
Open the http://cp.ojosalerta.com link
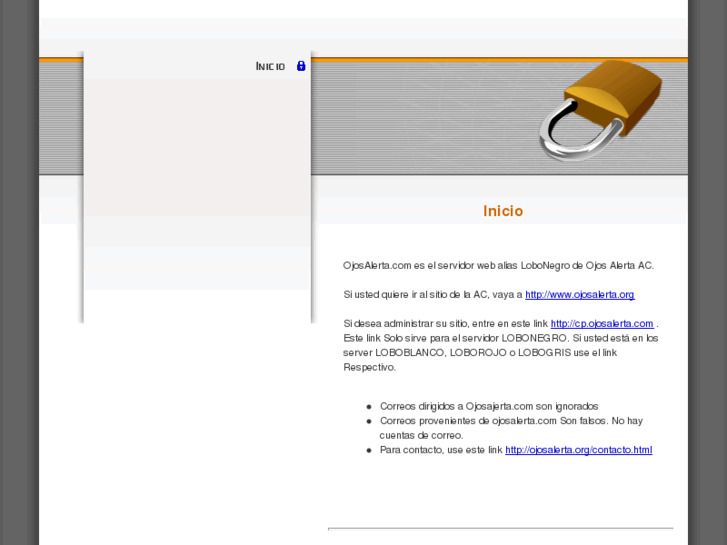(x=602, y=323)
